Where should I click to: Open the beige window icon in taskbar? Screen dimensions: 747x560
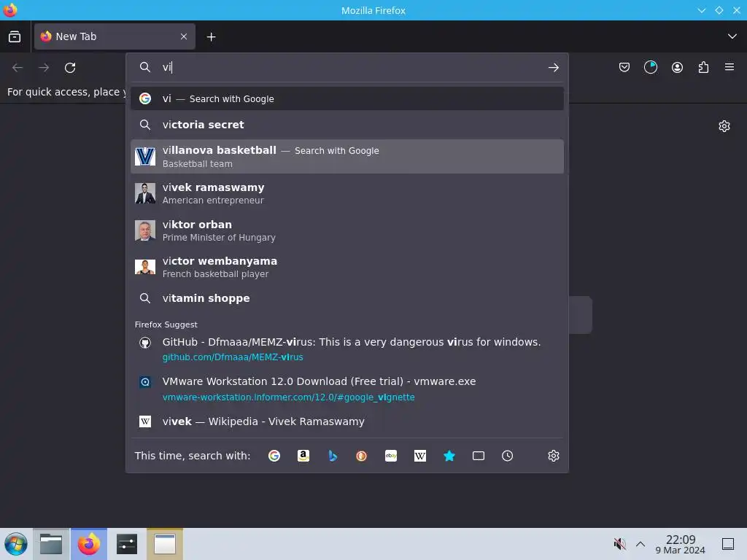[x=165, y=544]
